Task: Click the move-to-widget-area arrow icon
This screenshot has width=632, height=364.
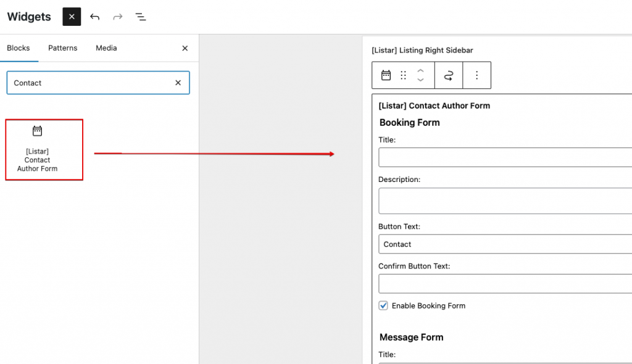Action: click(x=449, y=75)
